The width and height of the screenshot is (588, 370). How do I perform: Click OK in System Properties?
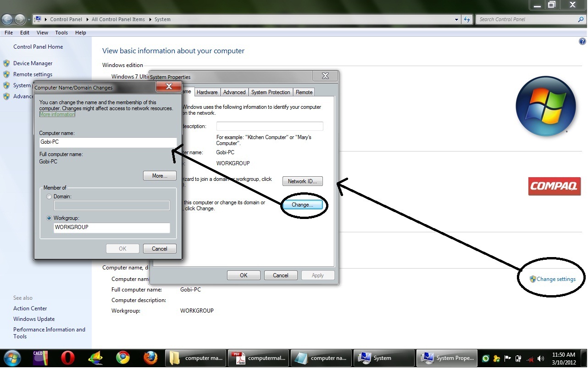pyautogui.click(x=244, y=275)
